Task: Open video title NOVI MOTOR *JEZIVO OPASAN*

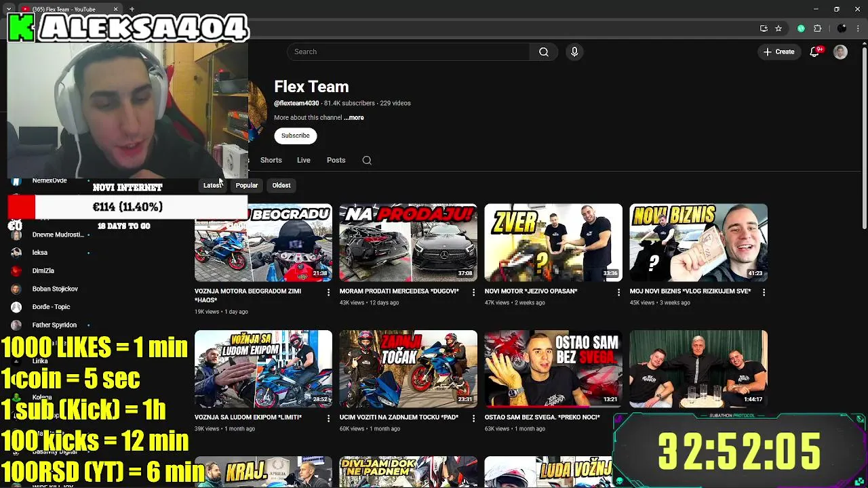Action: [x=531, y=291]
